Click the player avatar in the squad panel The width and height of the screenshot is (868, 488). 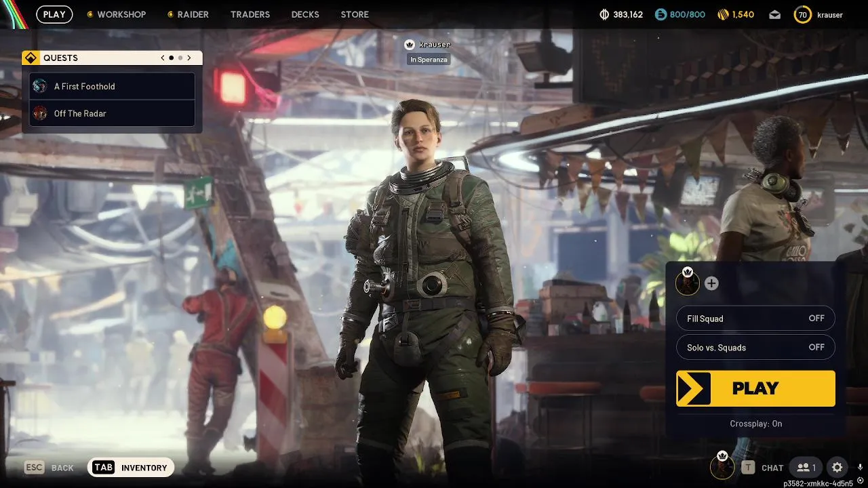tap(688, 282)
